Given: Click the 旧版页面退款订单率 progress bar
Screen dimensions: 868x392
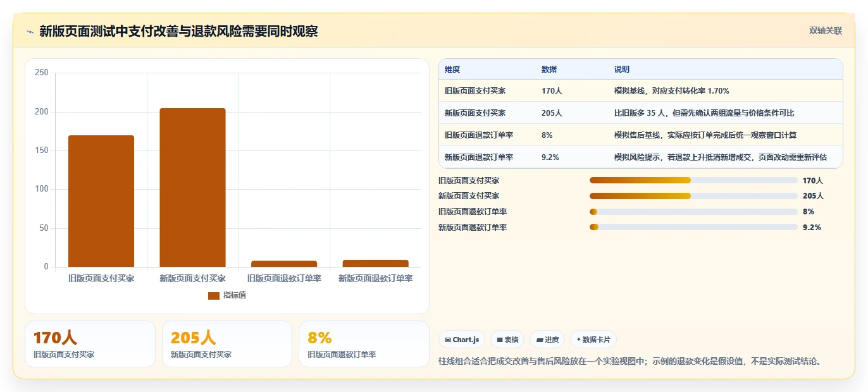Looking at the screenshot, I should click(693, 212).
